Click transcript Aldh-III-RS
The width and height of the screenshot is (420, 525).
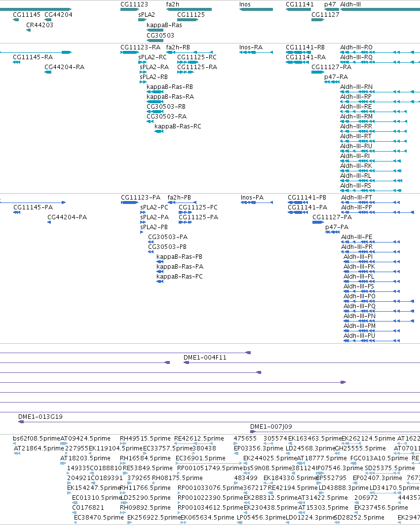click(x=355, y=186)
